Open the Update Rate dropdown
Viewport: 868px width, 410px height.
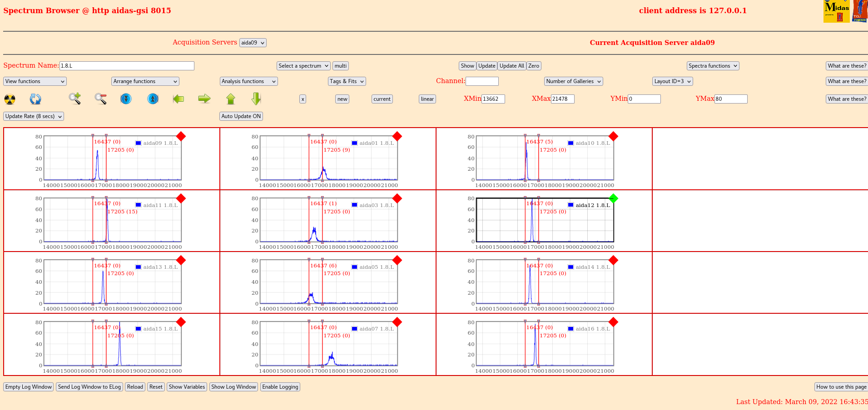(34, 116)
